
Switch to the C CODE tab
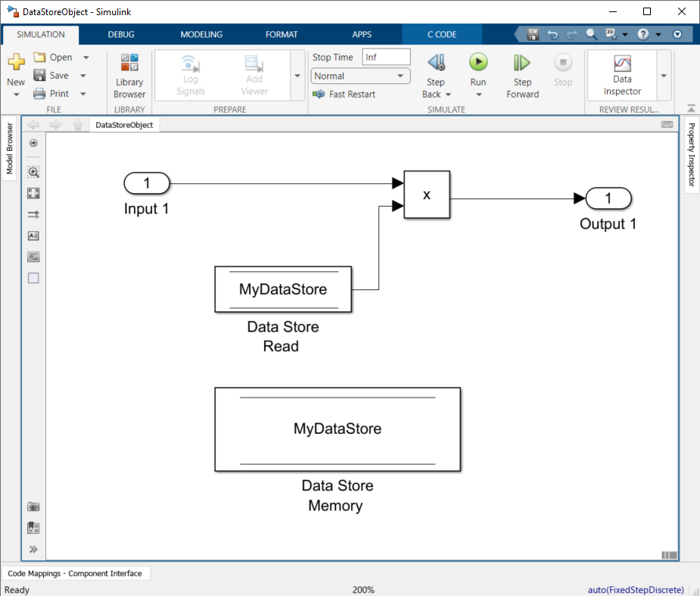pos(442,34)
